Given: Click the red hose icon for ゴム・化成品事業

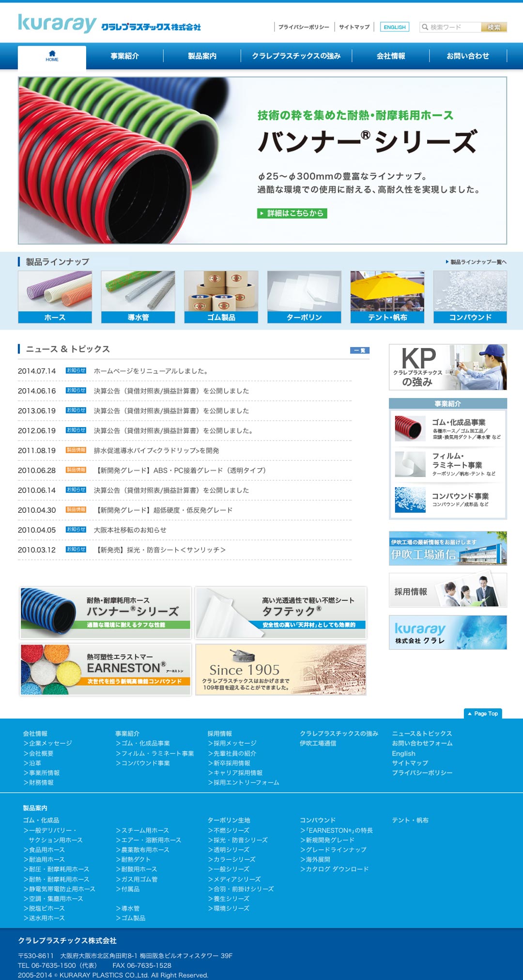Looking at the screenshot, I should tap(410, 428).
